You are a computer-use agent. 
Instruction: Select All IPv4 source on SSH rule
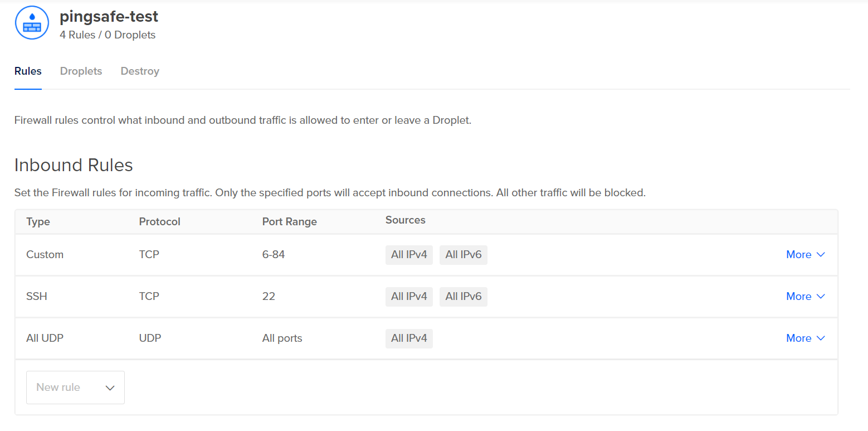(x=409, y=297)
